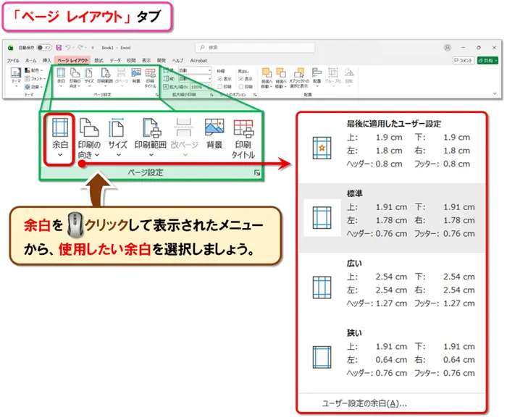
Task: Click サイズ in the enlarged callout
Action: [x=117, y=138]
